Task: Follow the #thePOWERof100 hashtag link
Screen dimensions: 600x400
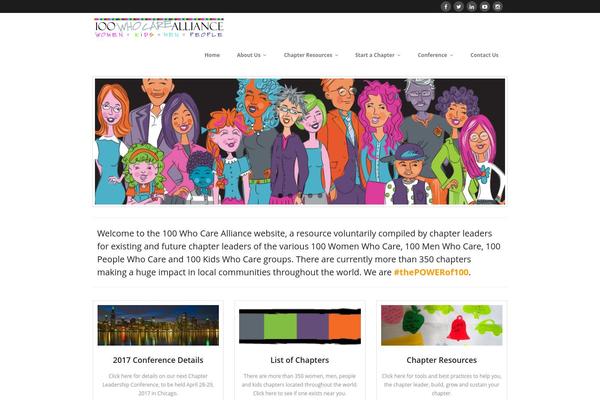Action: [x=431, y=272]
